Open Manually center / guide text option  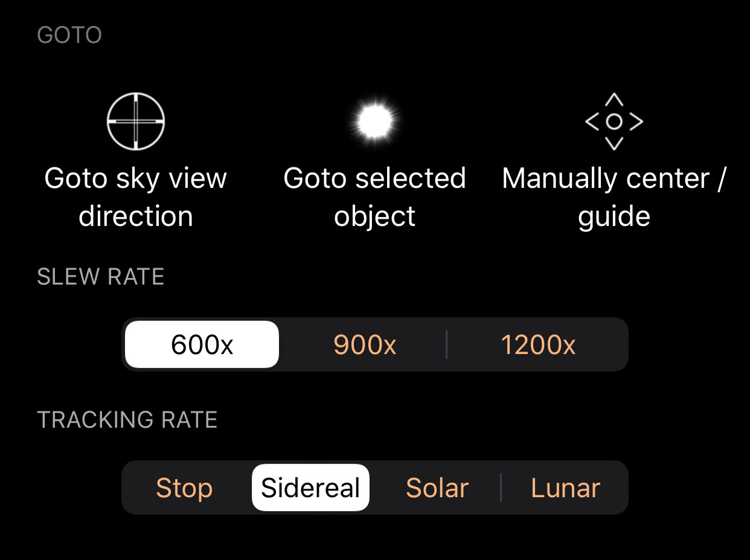614,198
